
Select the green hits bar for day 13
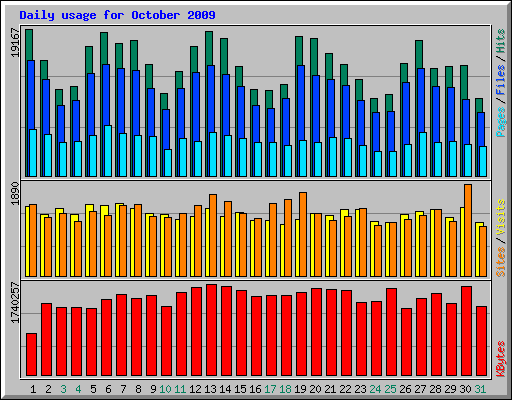click(x=209, y=49)
